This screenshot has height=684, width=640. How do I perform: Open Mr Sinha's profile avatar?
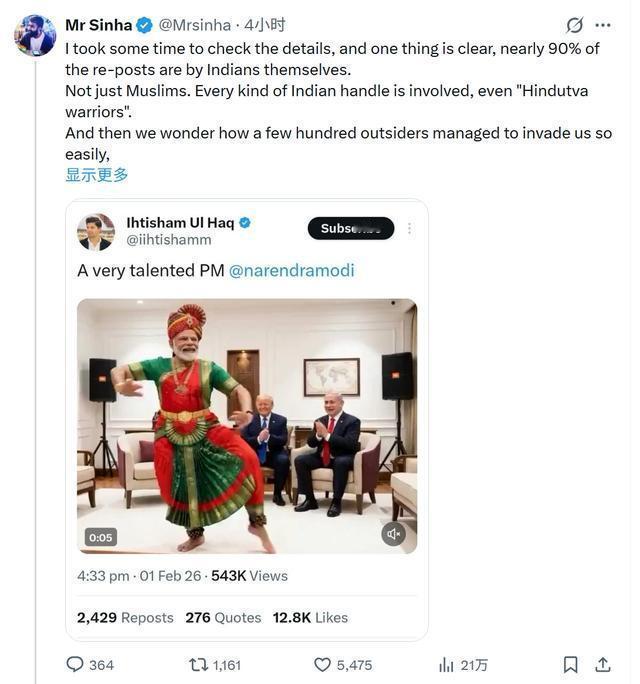[x=35, y=35]
